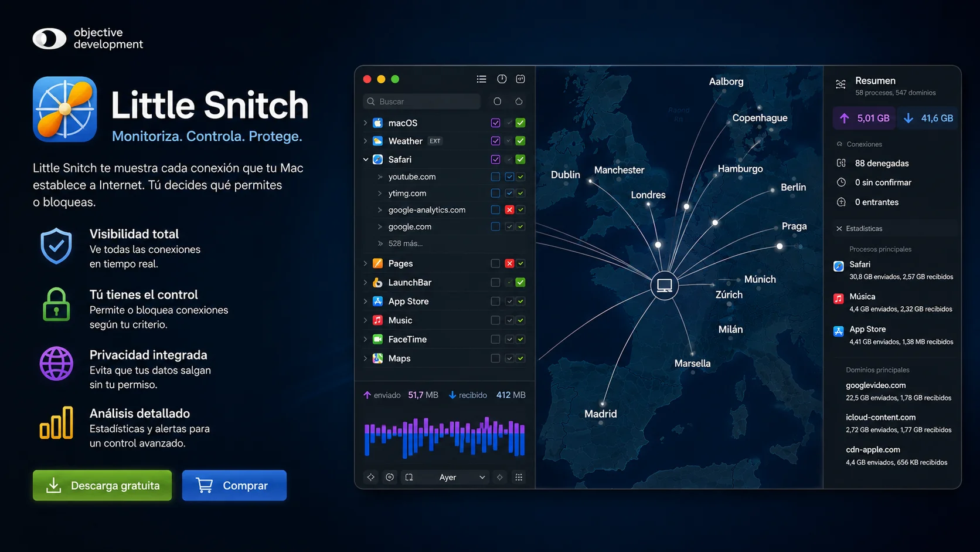Select the 41,6 GB download tab
980x552 pixels.
928,118
